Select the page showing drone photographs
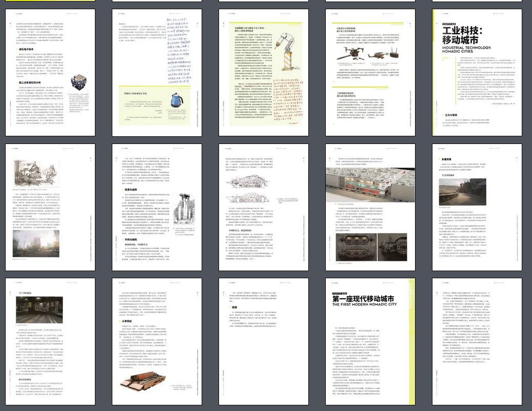532x411 pixels. click(370, 72)
